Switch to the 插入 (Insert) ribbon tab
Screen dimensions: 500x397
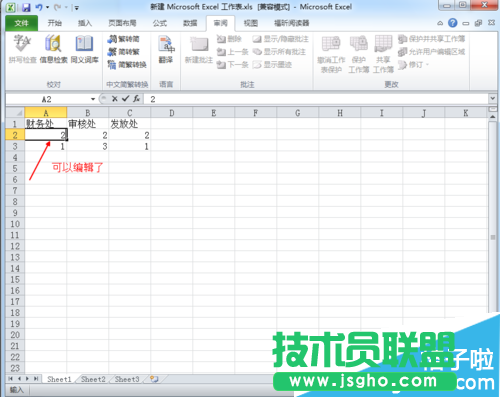(x=85, y=23)
